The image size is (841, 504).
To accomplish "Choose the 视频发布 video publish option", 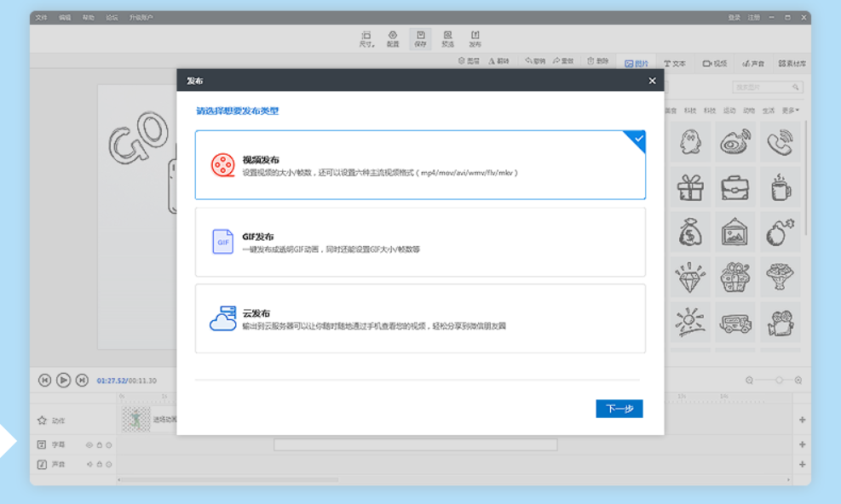I will point(420,165).
